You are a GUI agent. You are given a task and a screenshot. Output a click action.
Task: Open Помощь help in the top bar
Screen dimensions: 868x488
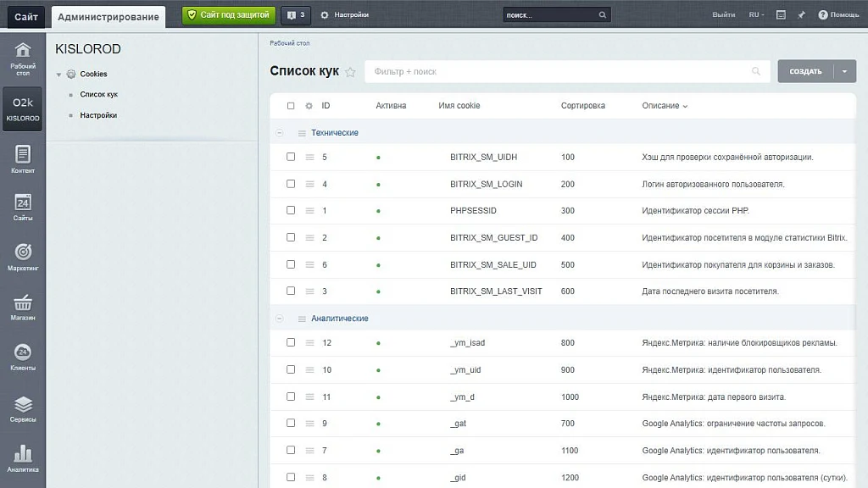(838, 15)
